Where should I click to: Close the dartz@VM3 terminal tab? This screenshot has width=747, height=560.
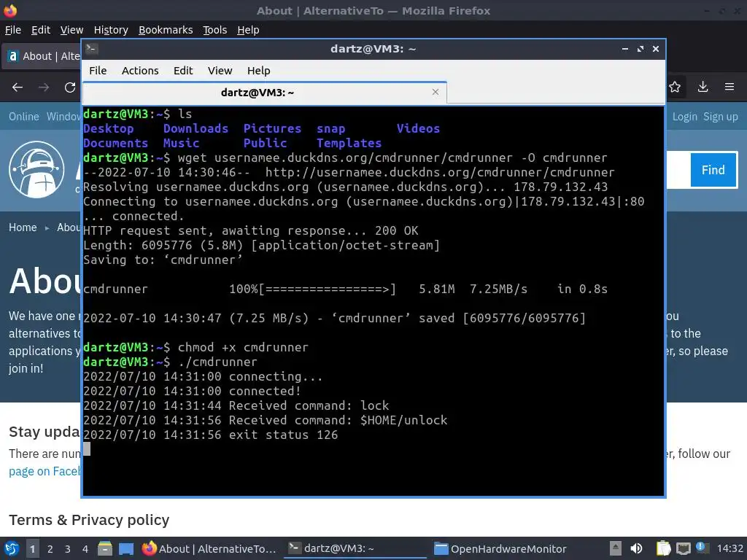click(x=435, y=92)
